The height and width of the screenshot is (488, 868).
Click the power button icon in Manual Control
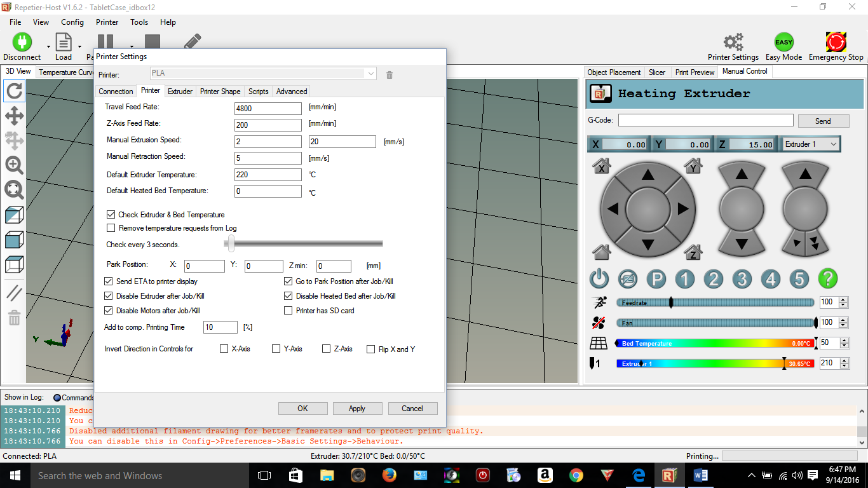(599, 279)
